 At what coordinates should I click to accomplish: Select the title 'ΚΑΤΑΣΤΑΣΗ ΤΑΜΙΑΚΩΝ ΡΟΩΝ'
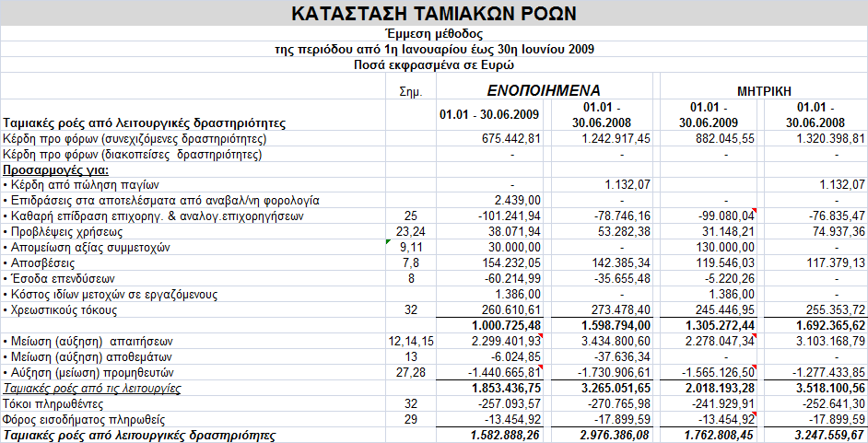[434, 13]
